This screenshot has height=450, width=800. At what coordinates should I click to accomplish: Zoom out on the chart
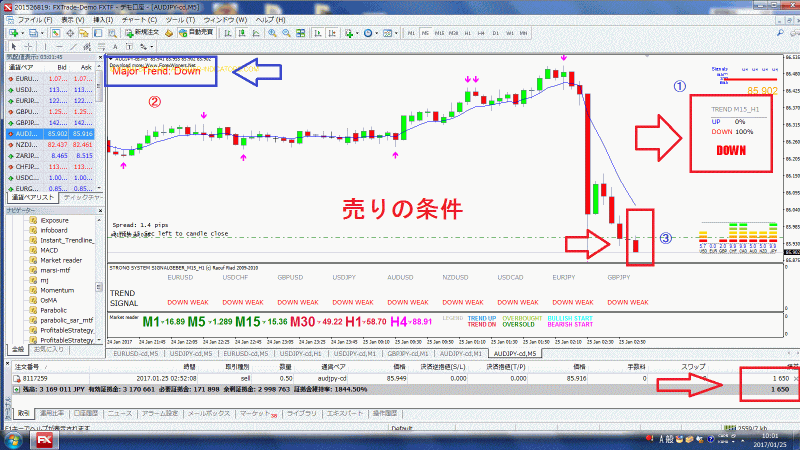tap(287, 33)
